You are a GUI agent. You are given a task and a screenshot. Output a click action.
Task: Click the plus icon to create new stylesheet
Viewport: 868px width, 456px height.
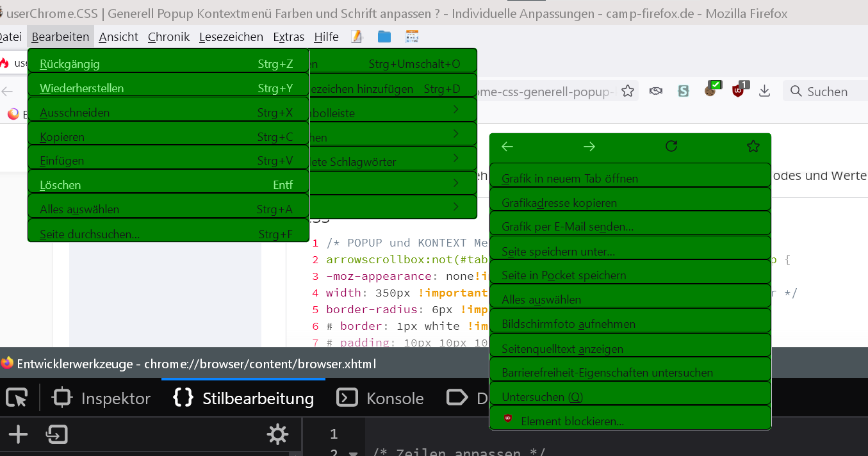[x=18, y=436]
